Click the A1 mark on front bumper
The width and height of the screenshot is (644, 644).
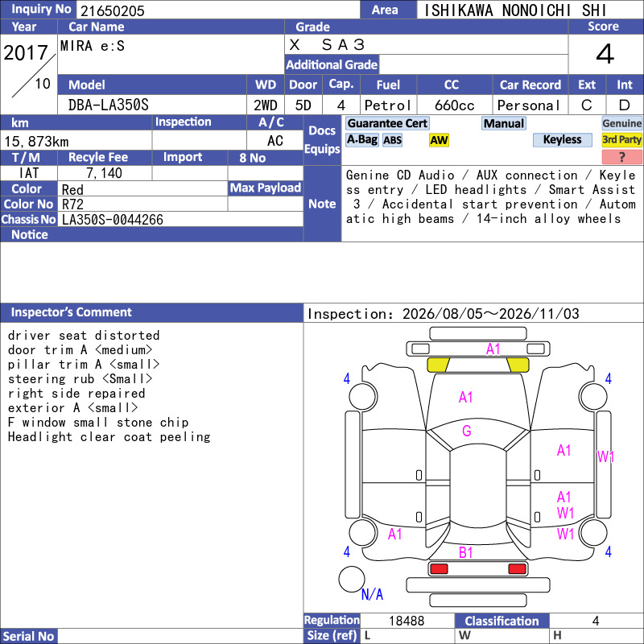pos(493,349)
